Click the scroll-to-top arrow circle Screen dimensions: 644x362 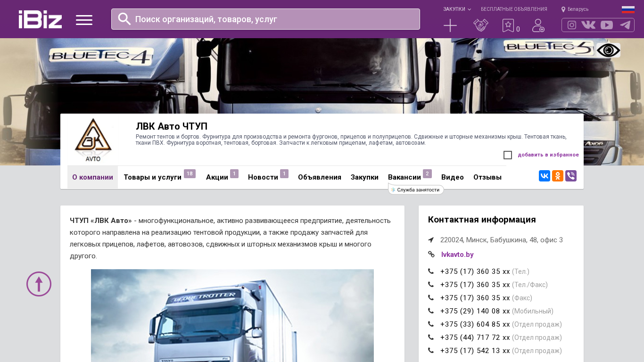[39, 284]
